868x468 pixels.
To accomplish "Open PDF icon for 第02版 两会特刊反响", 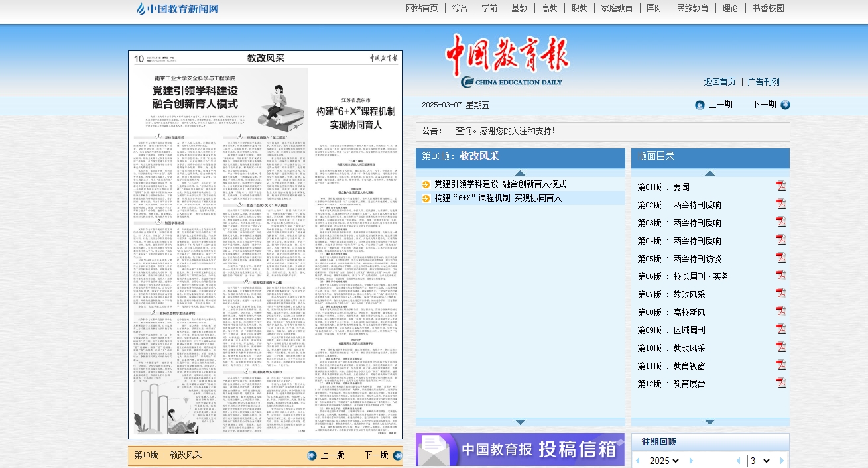I will pyautogui.click(x=781, y=204).
